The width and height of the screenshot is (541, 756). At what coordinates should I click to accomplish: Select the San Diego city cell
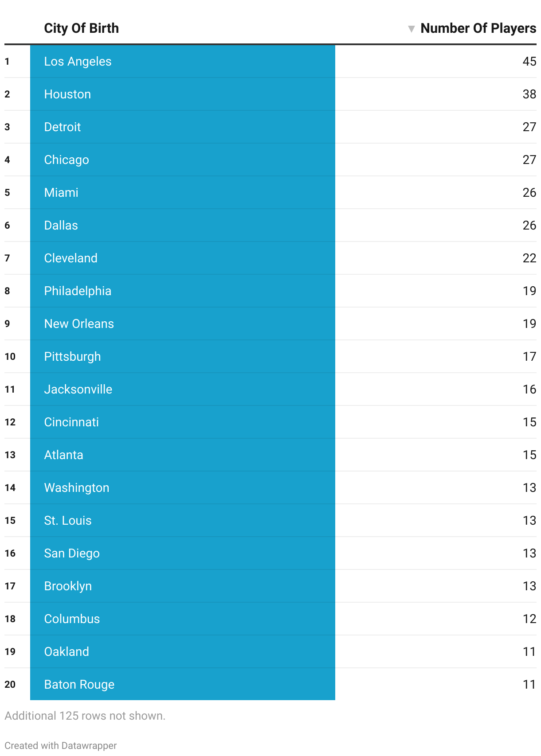click(183, 553)
